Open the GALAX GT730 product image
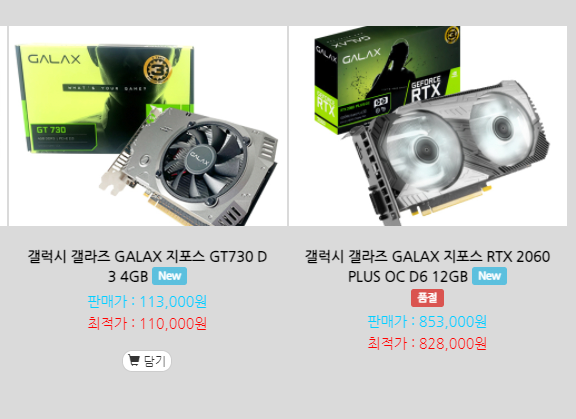The image size is (576, 419). pos(148,126)
